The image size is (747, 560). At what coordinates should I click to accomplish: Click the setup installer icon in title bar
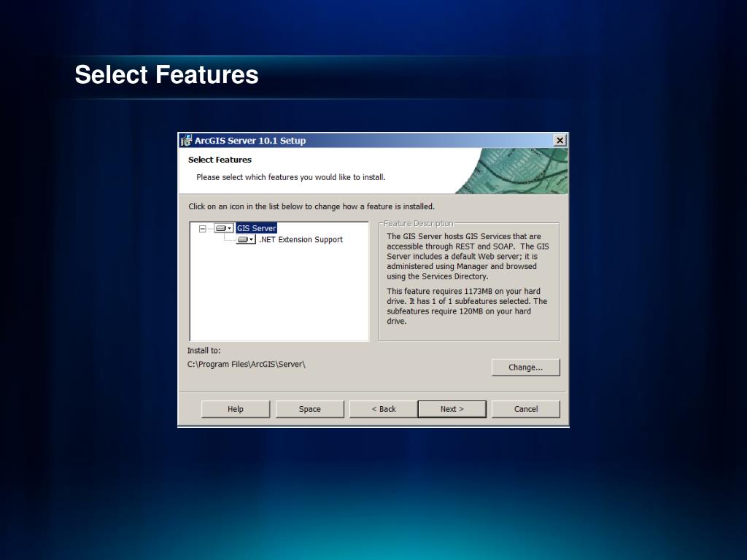[186, 141]
